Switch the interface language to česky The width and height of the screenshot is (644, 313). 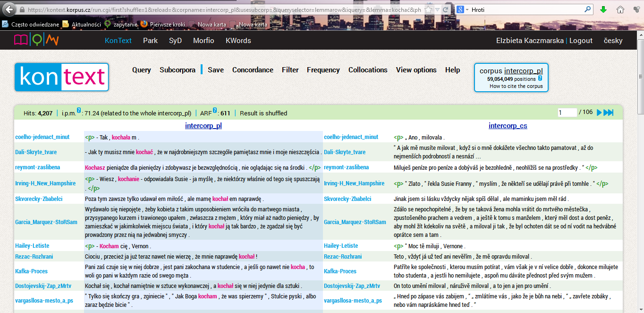pyautogui.click(x=613, y=41)
